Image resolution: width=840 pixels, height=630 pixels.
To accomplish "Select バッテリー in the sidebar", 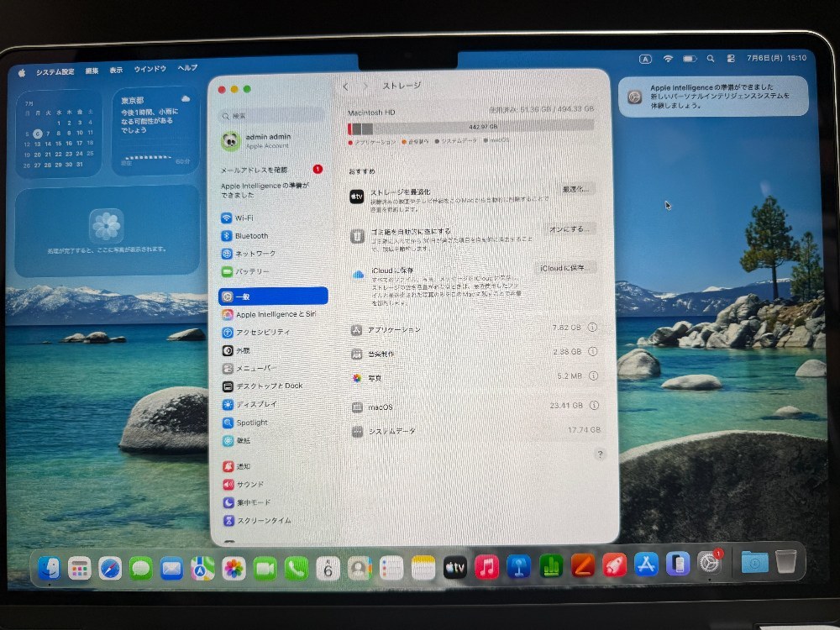I will click(273, 271).
